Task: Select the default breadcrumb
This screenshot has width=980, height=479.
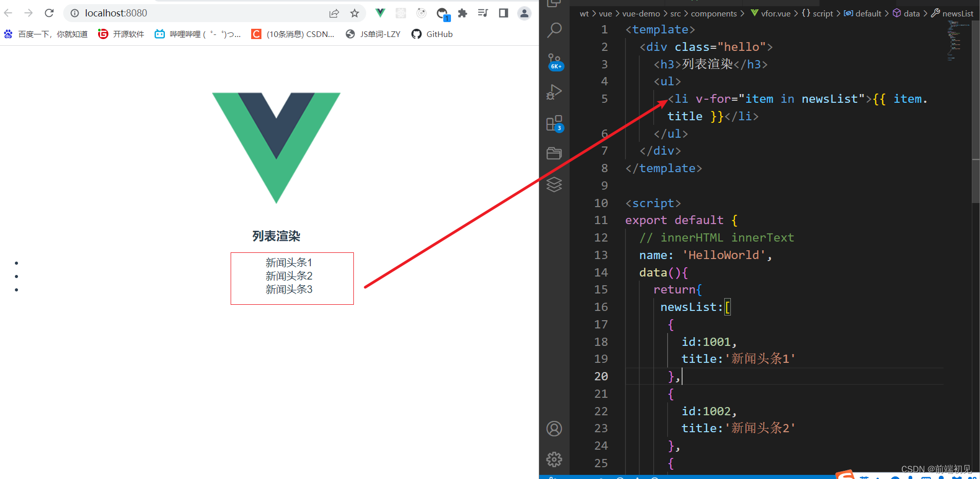Action: [x=862, y=13]
